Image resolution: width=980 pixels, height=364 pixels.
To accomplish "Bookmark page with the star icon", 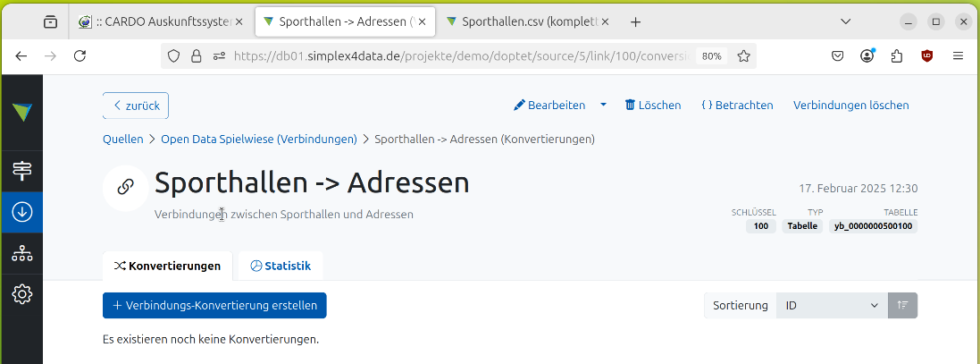I will coord(743,56).
